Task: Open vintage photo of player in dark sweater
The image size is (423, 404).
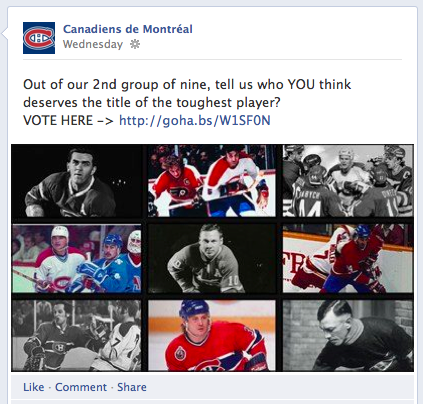Action: click(348, 335)
